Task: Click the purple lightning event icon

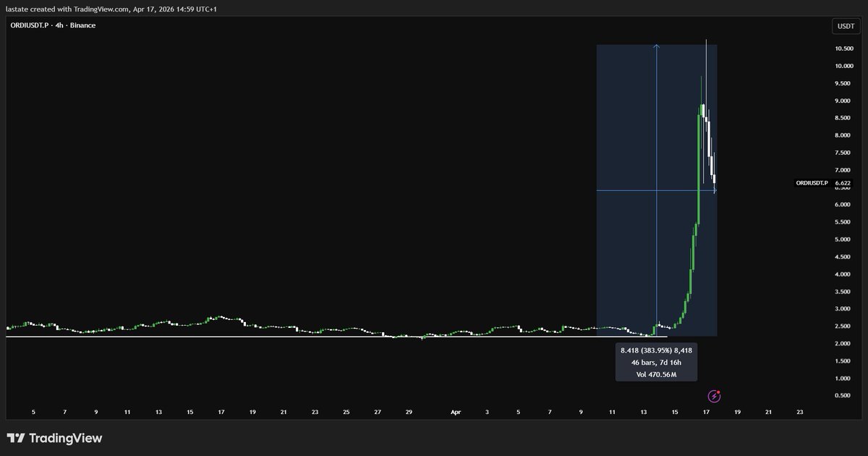Action: 715,396
